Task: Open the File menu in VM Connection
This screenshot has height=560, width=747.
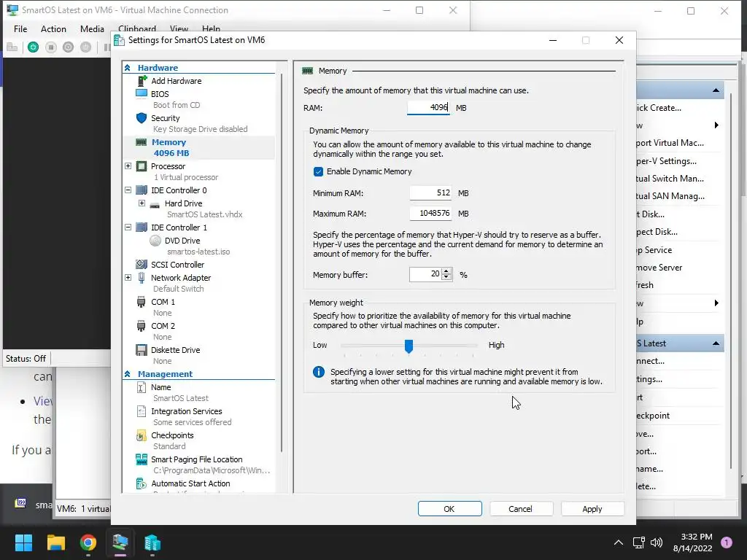Action: coord(20,29)
